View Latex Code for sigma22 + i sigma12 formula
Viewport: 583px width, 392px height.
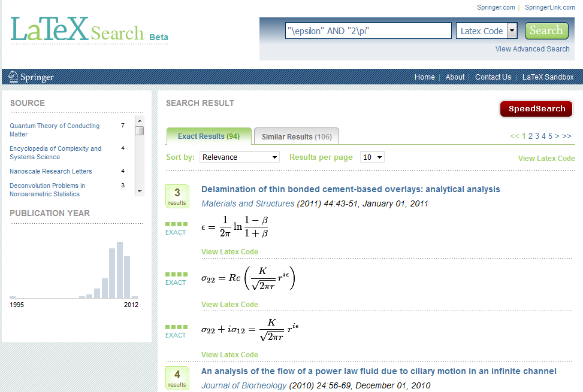pyautogui.click(x=229, y=355)
